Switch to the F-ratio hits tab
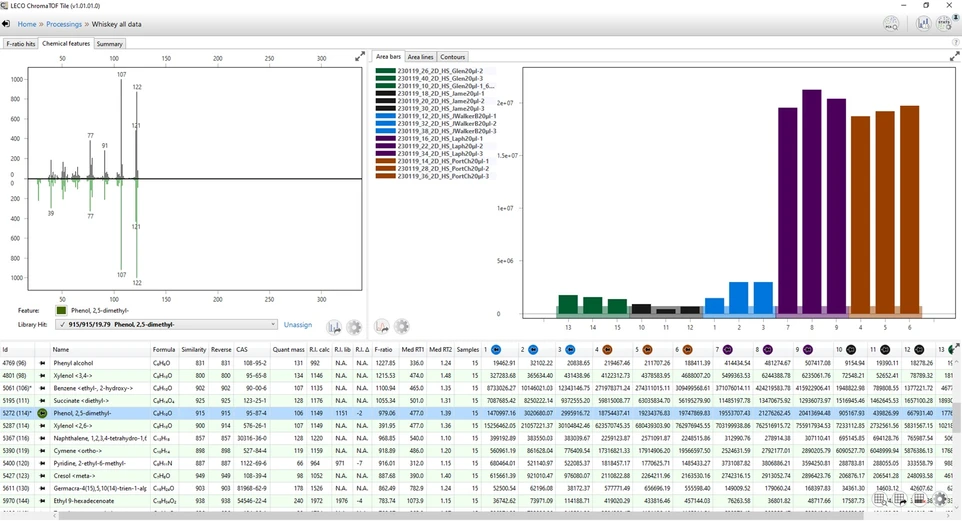This screenshot has width=962, height=521. (x=20, y=44)
